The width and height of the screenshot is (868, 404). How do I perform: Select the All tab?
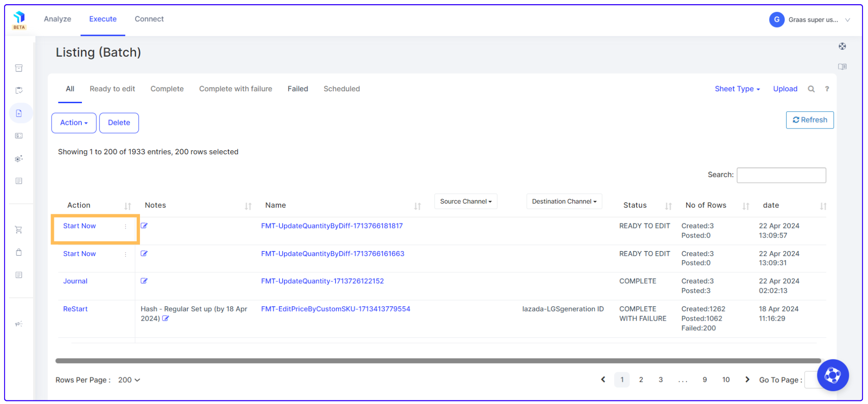70,89
